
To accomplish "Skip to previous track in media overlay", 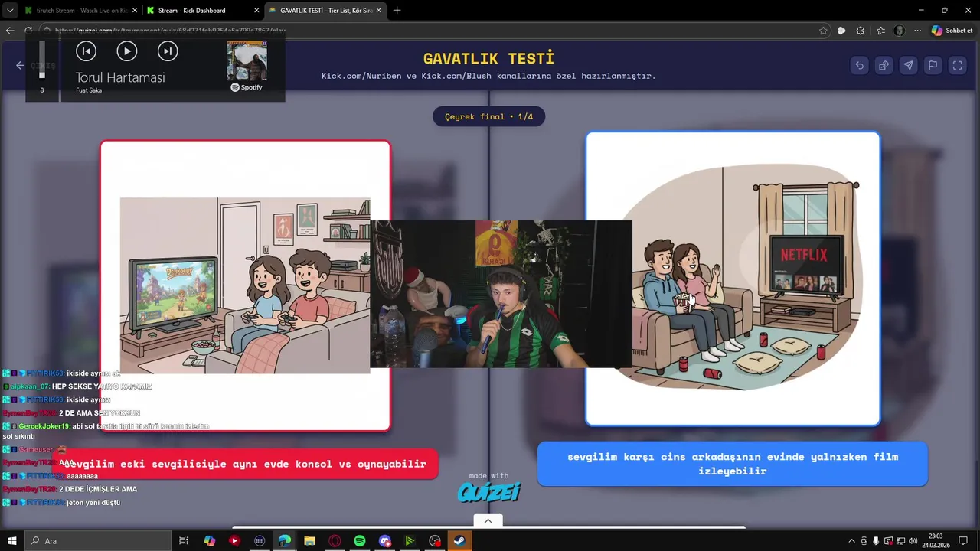I will (x=86, y=51).
